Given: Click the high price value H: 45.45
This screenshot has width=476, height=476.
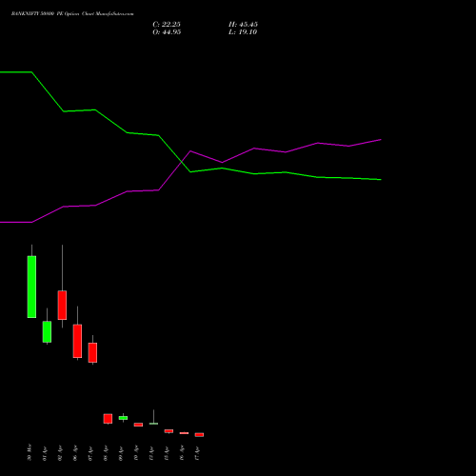Looking at the screenshot, I should pos(243,25).
